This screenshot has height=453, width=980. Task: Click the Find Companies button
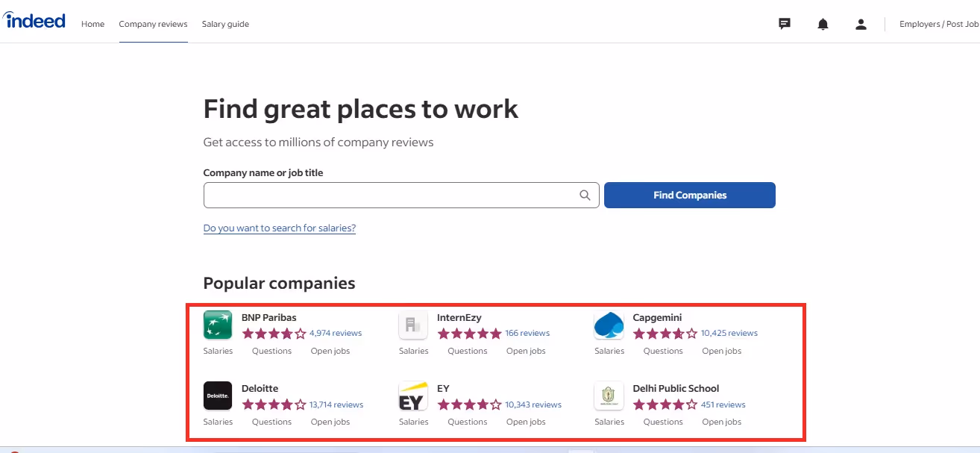point(689,195)
